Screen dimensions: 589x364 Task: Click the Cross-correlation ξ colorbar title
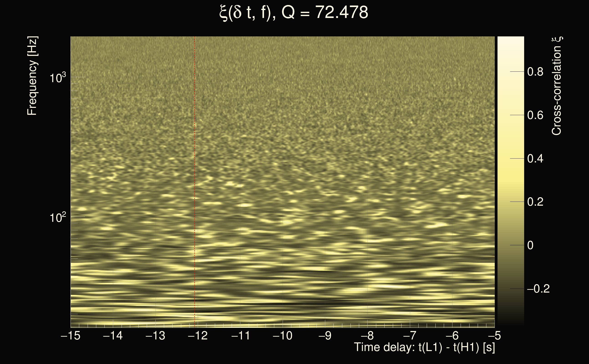[x=557, y=86]
